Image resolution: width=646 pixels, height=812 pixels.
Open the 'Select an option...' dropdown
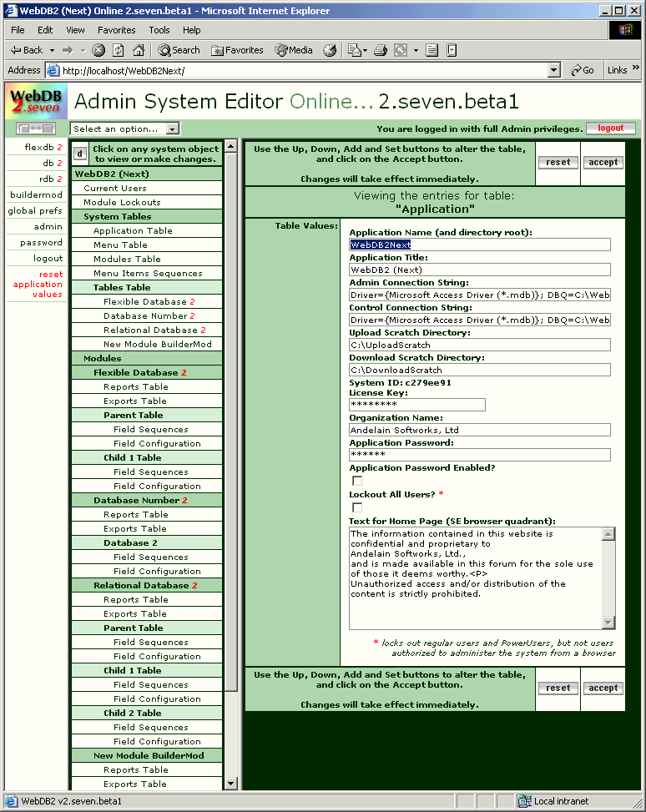(x=125, y=129)
